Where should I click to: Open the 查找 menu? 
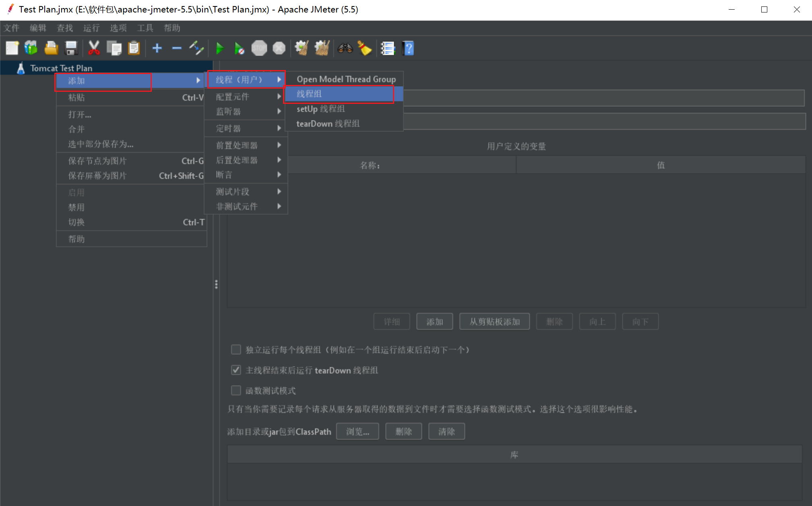(65, 28)
